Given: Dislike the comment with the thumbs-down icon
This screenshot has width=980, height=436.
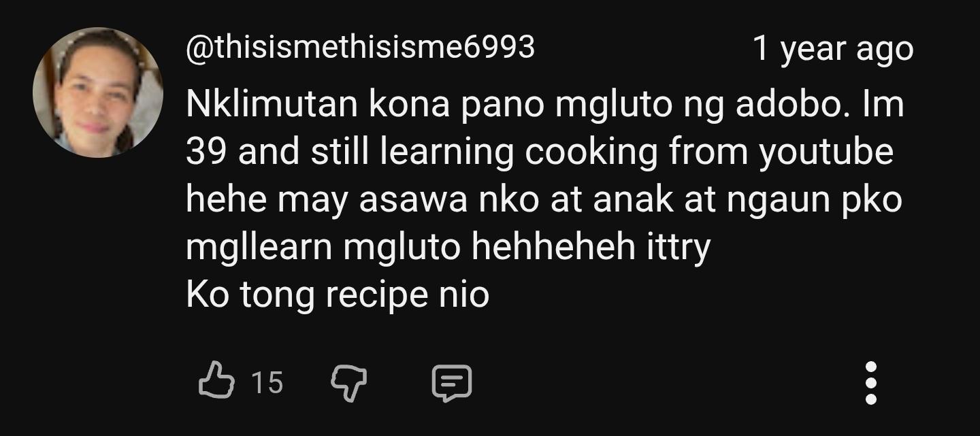Looking at the screenshot, I should (x=348, y=383).
